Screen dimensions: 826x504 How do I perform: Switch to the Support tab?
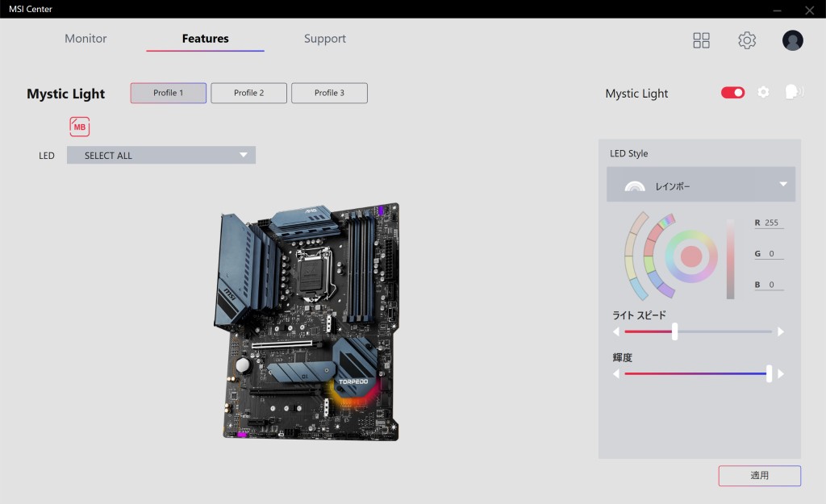pos(324,39)
